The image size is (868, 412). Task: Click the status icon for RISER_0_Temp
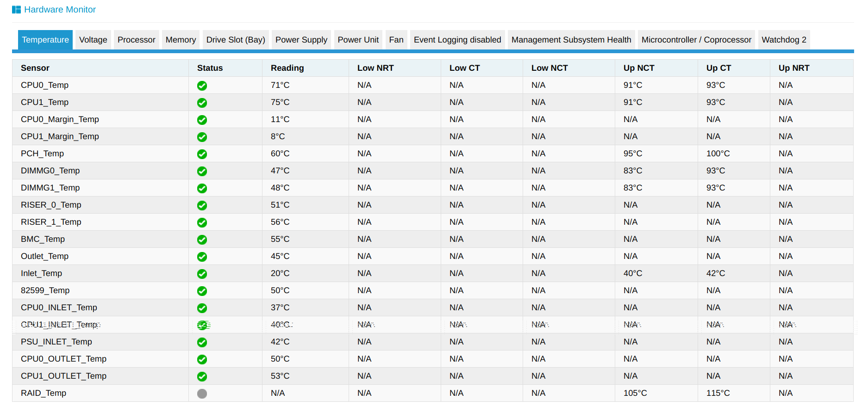coord(202,205)
